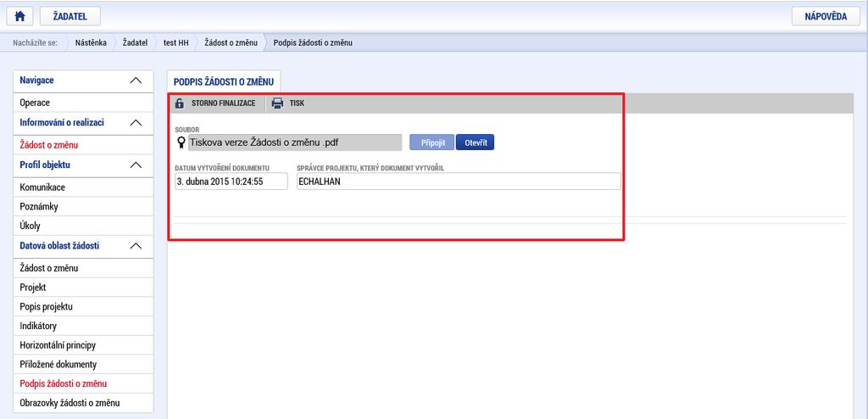868x419 pixels.
Task: Collapse Datová oblast žádosti section
Action: pyautogui.click(x=136, y=245)
